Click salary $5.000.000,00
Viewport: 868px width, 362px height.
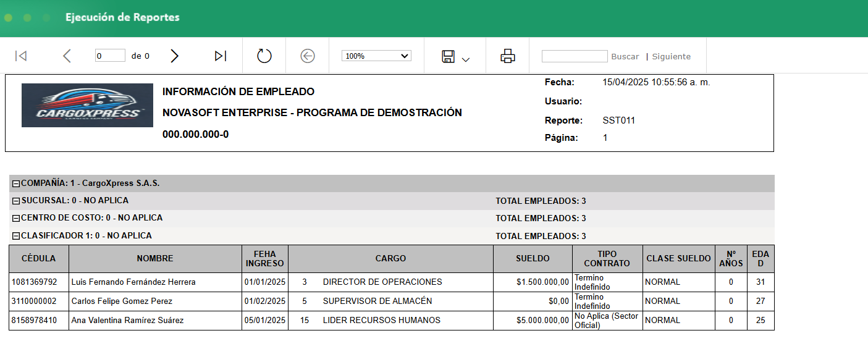(542, 320)
